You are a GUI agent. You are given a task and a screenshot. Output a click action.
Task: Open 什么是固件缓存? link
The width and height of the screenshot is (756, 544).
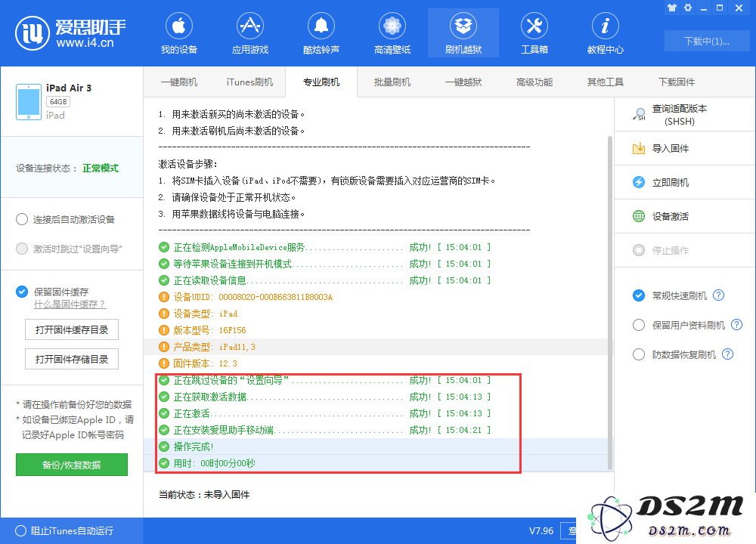(x=70, y=304)
